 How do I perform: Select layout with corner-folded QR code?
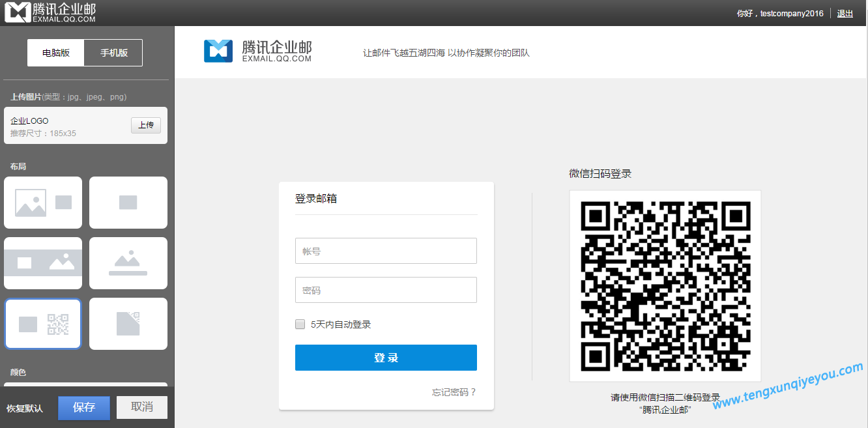(128, 324)
